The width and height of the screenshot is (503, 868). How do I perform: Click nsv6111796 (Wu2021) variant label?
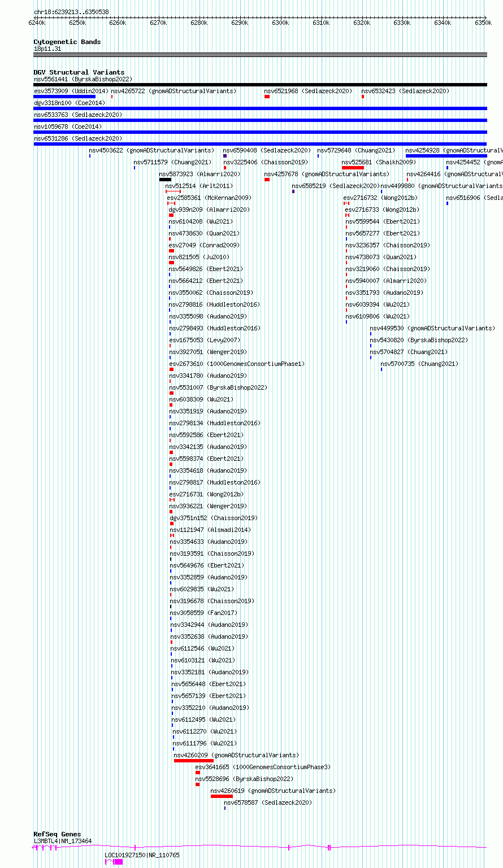click(x=205, y=743)
